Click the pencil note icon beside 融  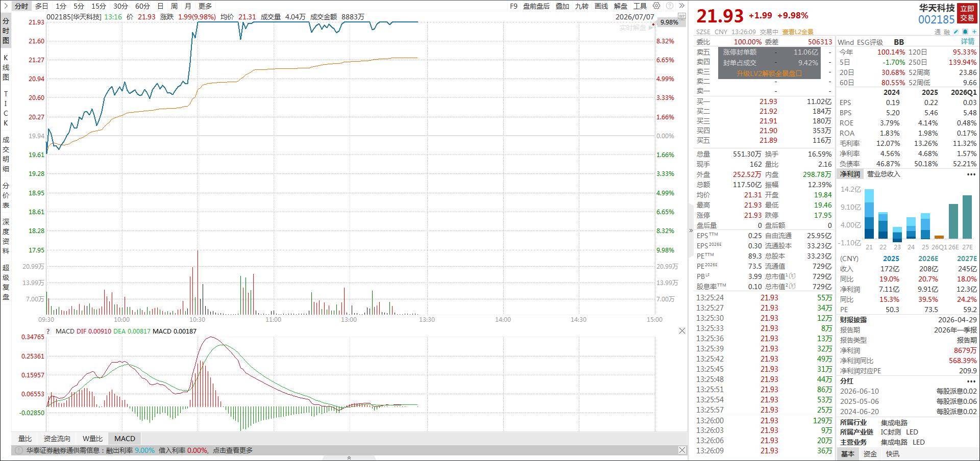[x=956, y=32]
